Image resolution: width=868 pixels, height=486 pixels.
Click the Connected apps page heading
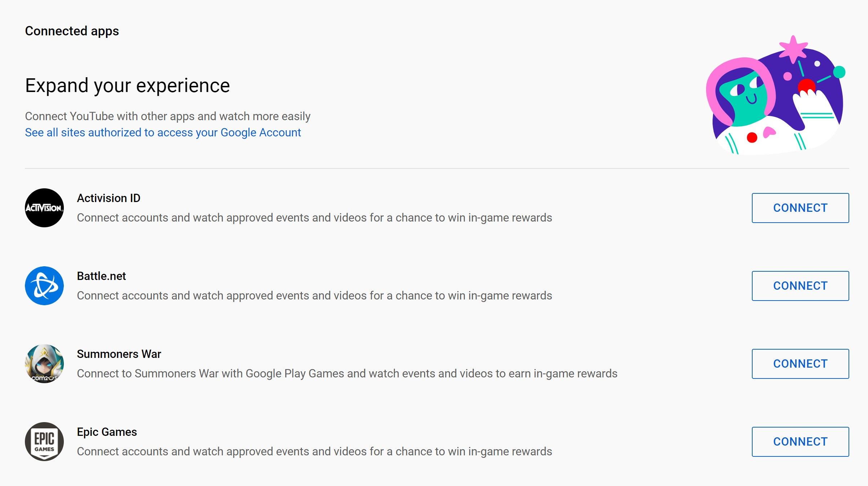tap(72, 31)
